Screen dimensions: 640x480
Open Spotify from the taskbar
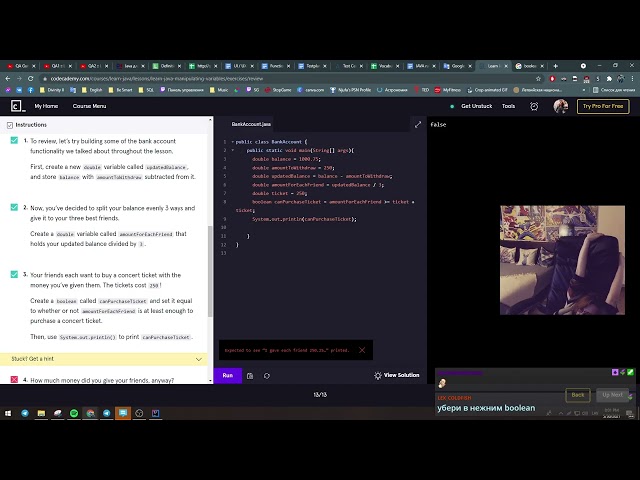(x=74, y=413)
